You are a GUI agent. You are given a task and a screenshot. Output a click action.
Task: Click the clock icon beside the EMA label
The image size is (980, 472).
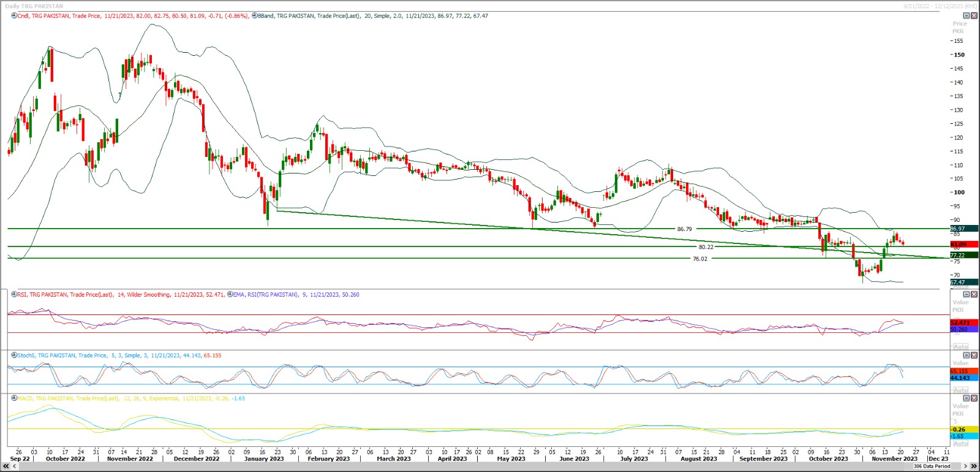(x=230, y=295)
